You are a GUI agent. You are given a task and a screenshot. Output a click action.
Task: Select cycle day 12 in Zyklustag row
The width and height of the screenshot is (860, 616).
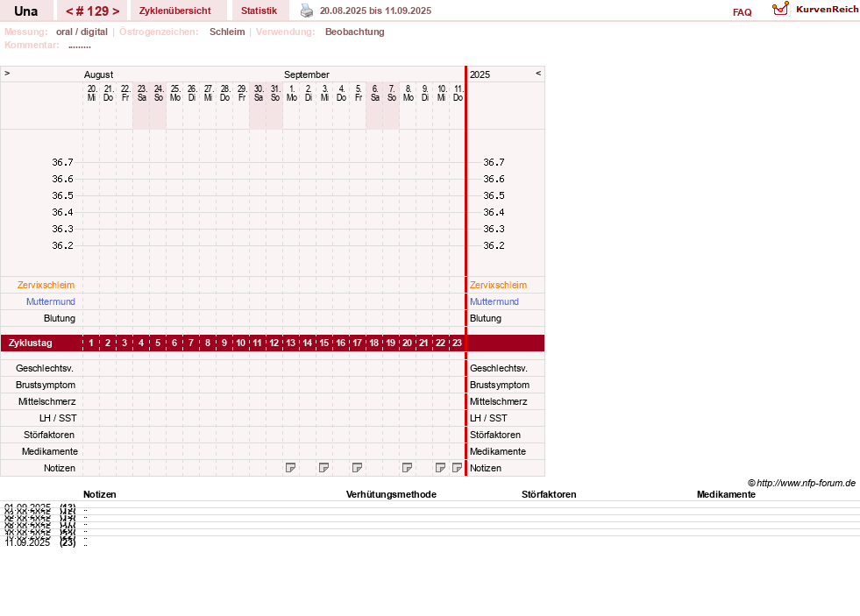(274, 343)
